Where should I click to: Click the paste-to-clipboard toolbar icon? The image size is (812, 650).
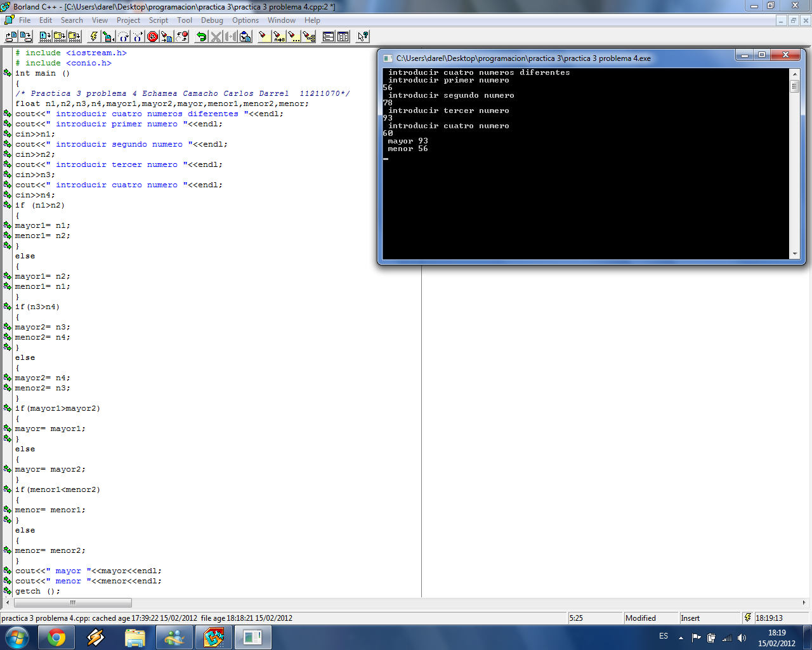pyautogui.click(x=247, y=36)
